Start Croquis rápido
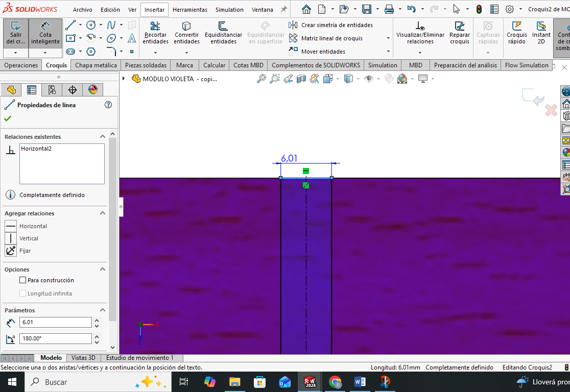The height and width of the screenshot is (392, 570). [516, 33]
